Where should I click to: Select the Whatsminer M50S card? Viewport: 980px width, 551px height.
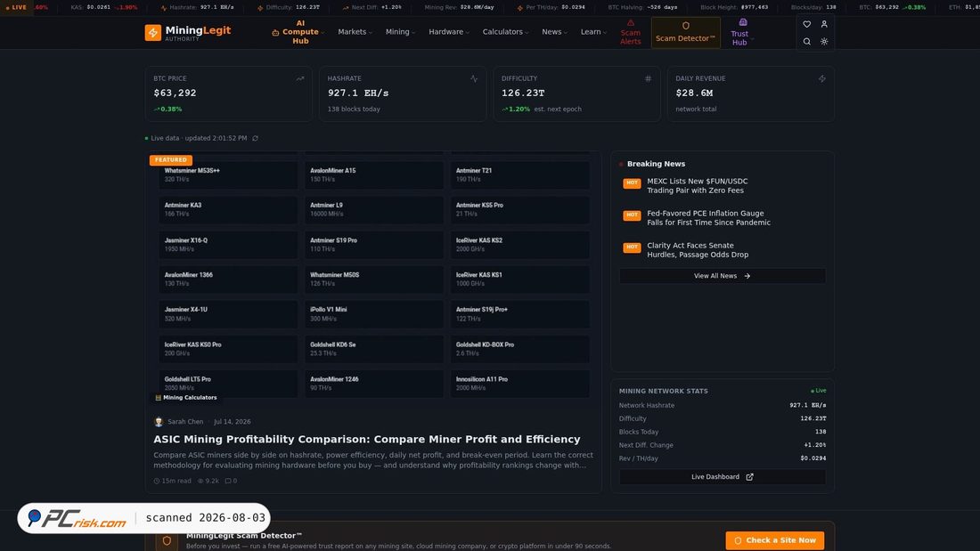coord(374,280)
